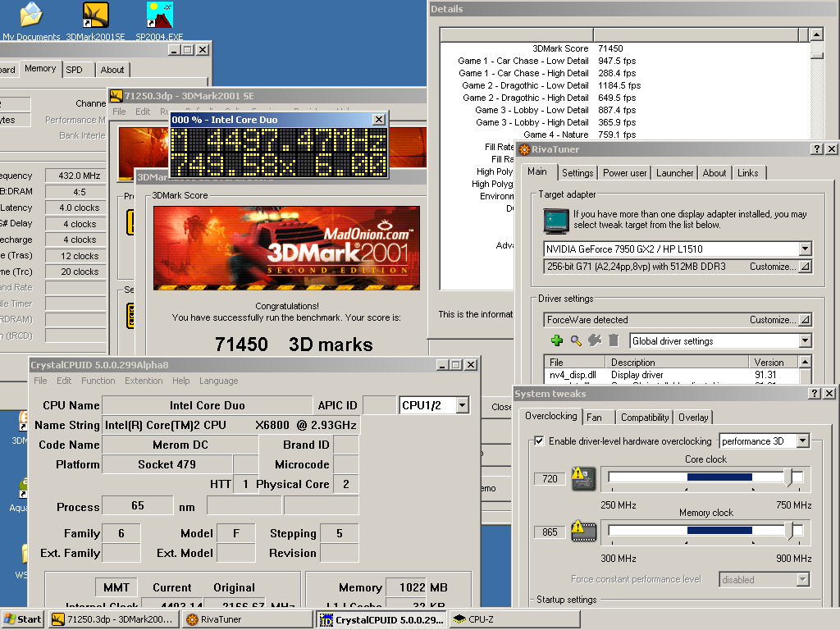Click the Memory clock chip warning icon
The width and height of the screenshot is (840, 630).
pos(583,531)
